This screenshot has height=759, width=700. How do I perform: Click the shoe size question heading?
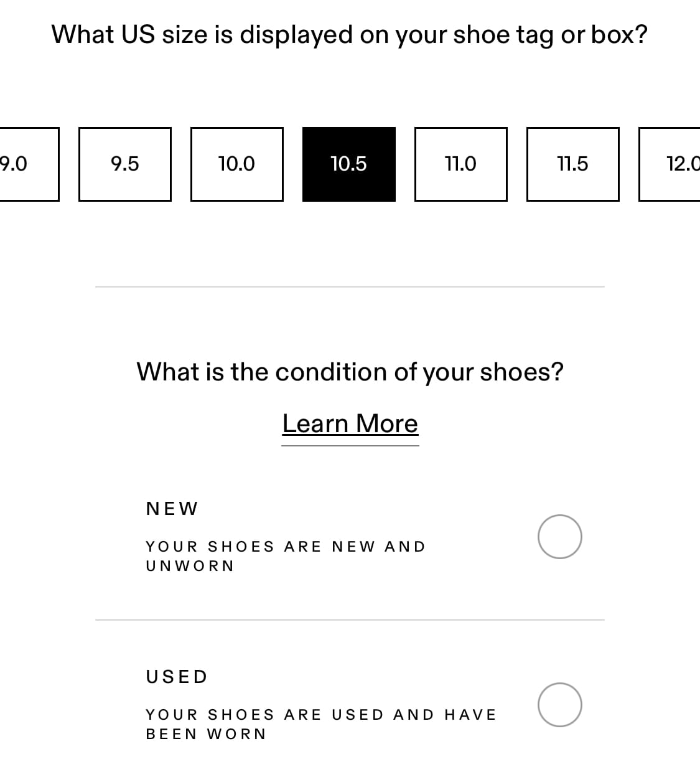[350, 34]
